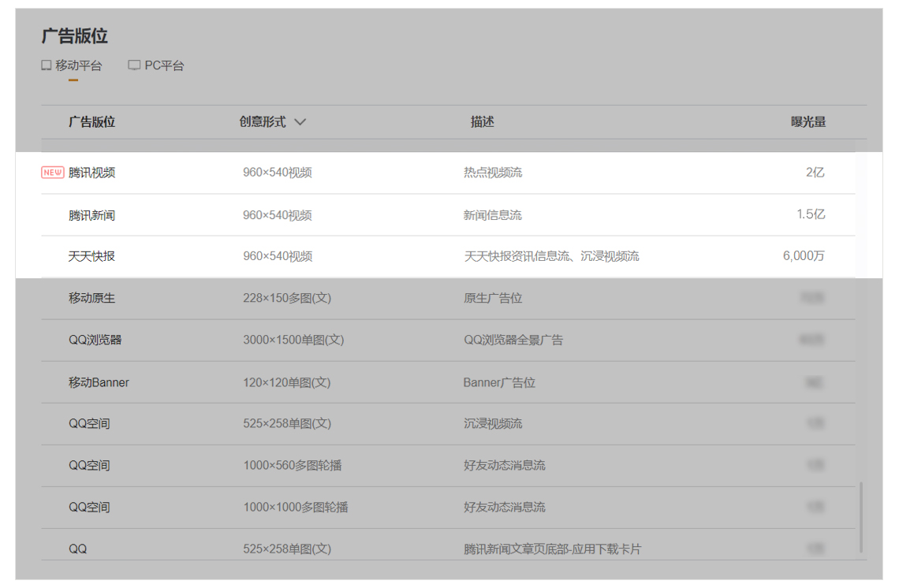
Task: Switch to the 移动平台 tab
Action: pyautogui.click(x=78, y=65)
